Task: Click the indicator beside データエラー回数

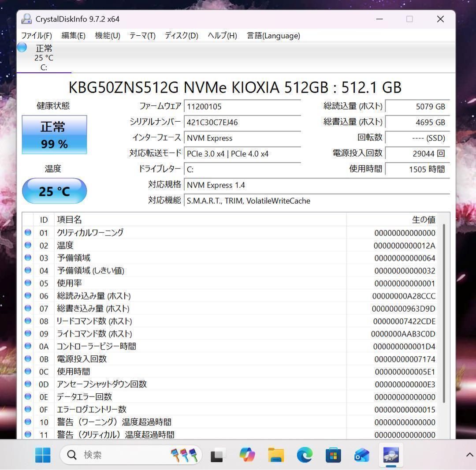Action: [28, 397]
